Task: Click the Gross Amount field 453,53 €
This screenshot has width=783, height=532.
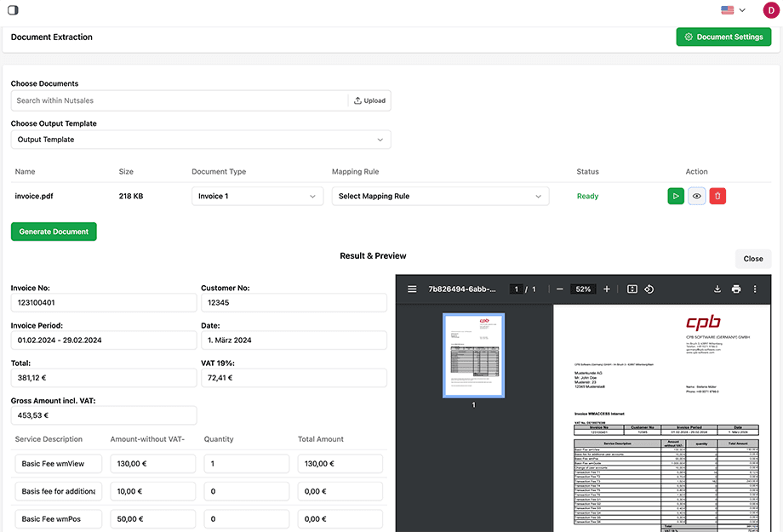Action: [104, 415]
